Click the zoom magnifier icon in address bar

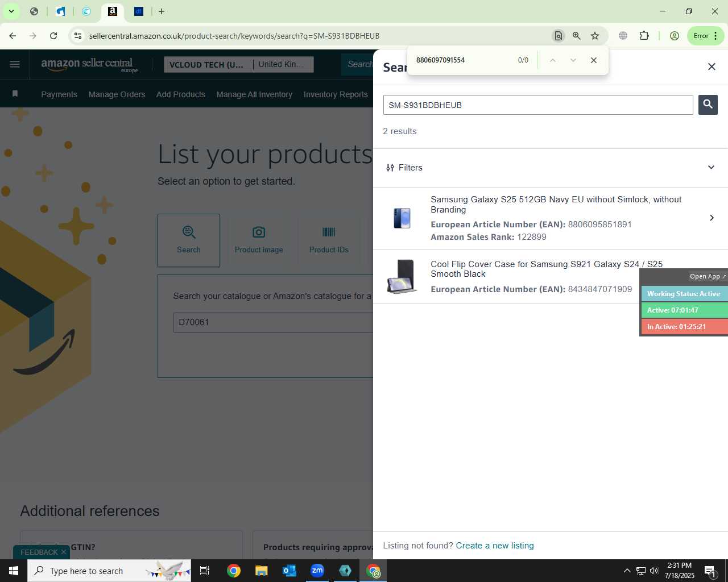point(577,36)
